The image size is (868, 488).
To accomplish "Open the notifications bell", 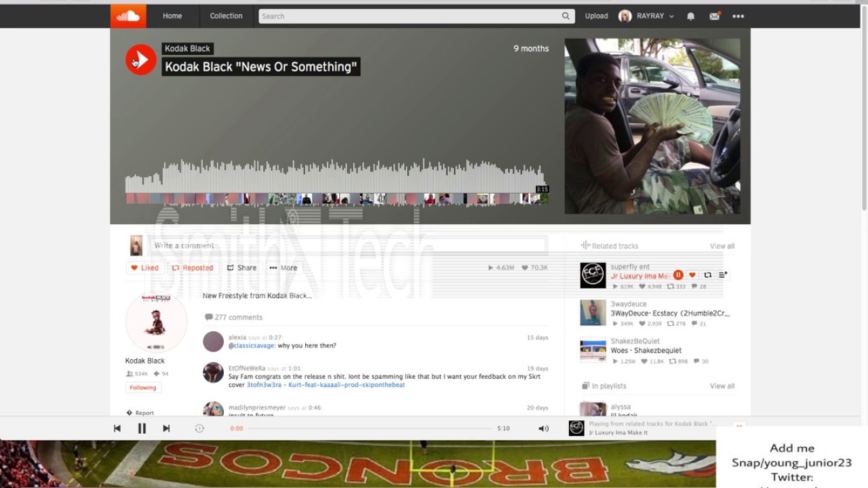I will (x=690, y=16).
